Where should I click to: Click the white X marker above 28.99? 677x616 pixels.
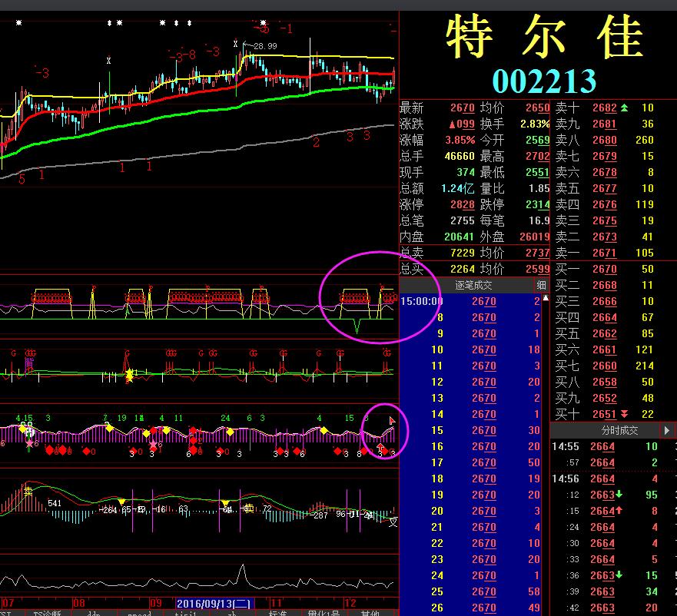click(235, 44)
